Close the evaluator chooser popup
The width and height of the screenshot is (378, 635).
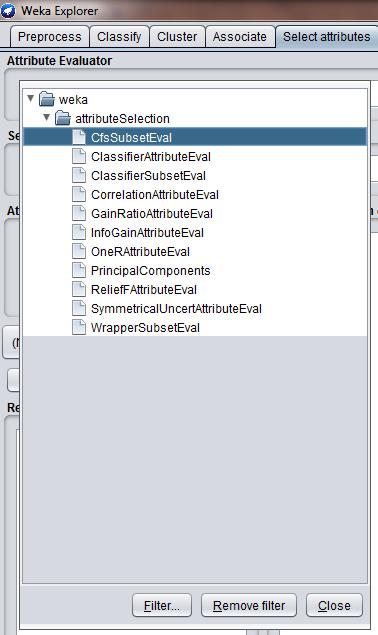coord(334,605)
